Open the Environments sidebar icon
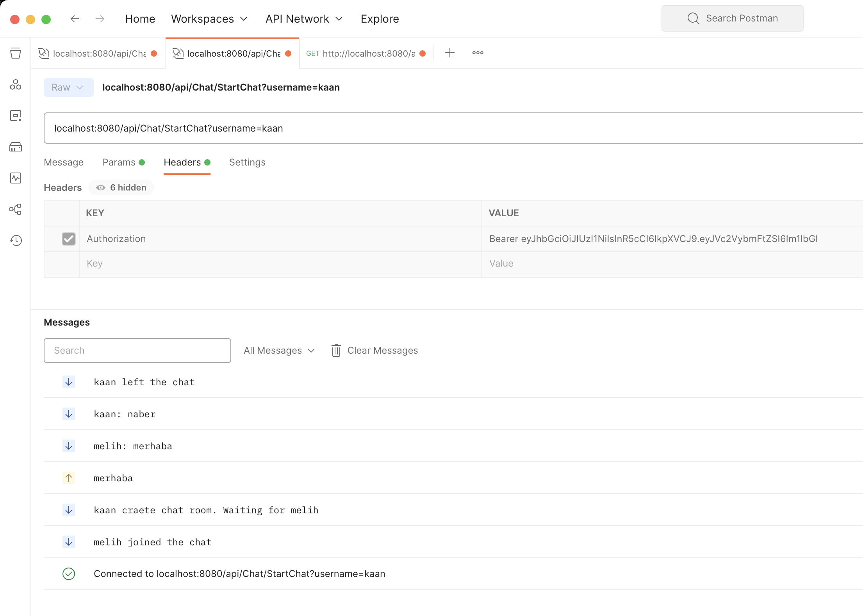 pos(16,116)
